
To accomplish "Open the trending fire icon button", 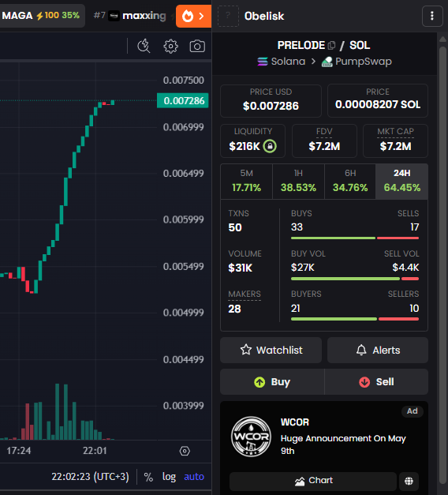I will 193,16.
